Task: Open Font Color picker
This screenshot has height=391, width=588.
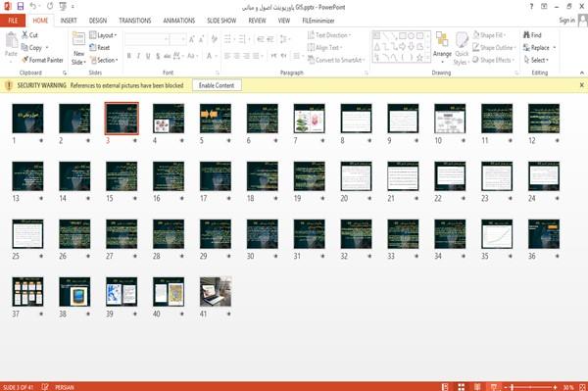Action: (x=210, y=56)
